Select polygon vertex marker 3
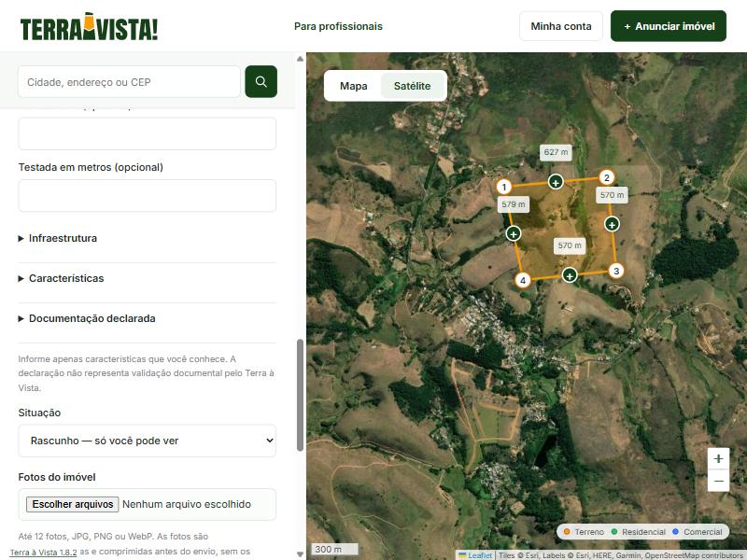The width and height of the screenshot is (747, 560). click(x=616, y=271)
